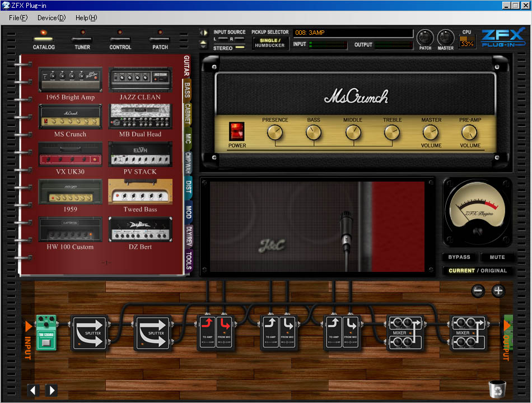Screen dimensions: 532x403
Task: Toggle the STEREO input source switch
Action: click(240, 48)
